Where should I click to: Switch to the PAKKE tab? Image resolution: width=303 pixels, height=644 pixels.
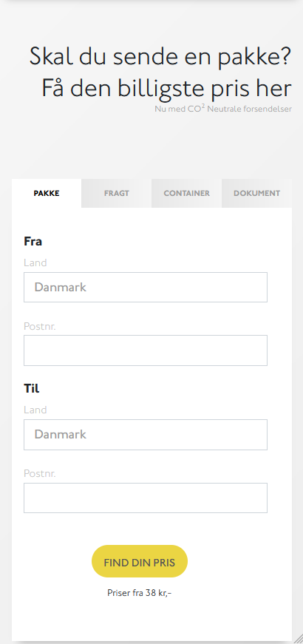pyautogui.click(x=47, y=193)
